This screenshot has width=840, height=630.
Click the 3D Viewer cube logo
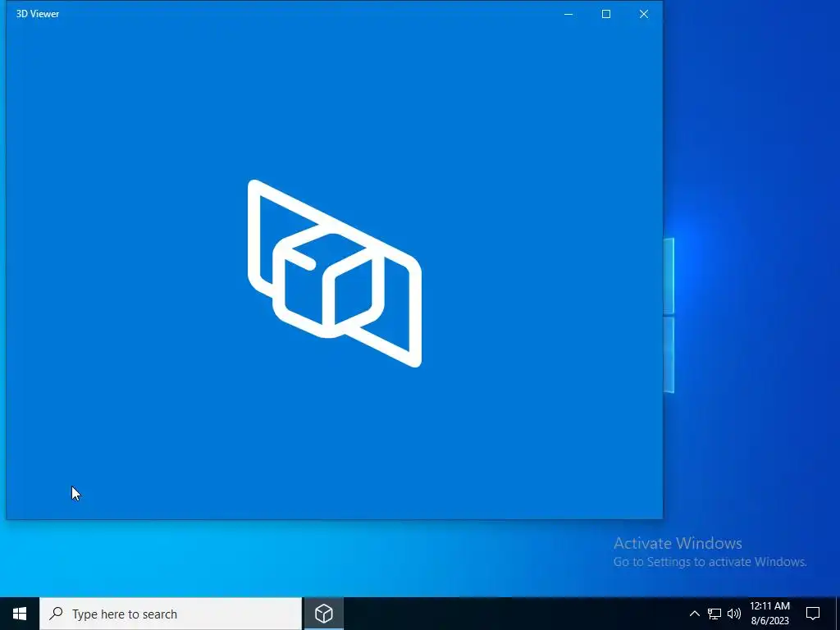click(x=335, y=273)
